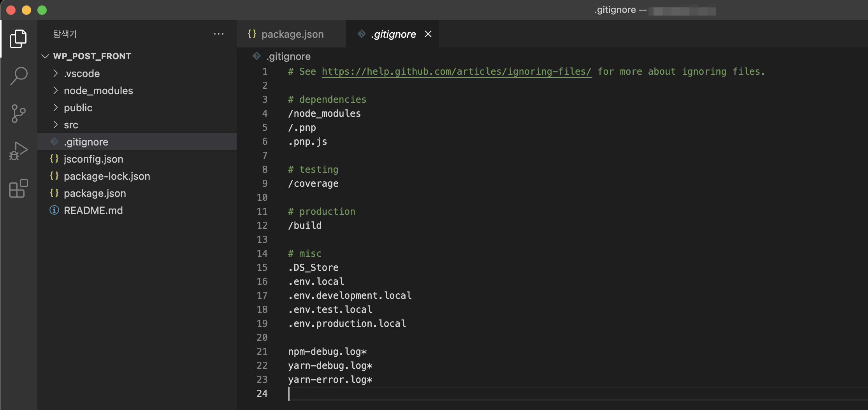Screen dimensions: 868x410
Task: Click the '# production' comment
Action: [x=322, y=212]
